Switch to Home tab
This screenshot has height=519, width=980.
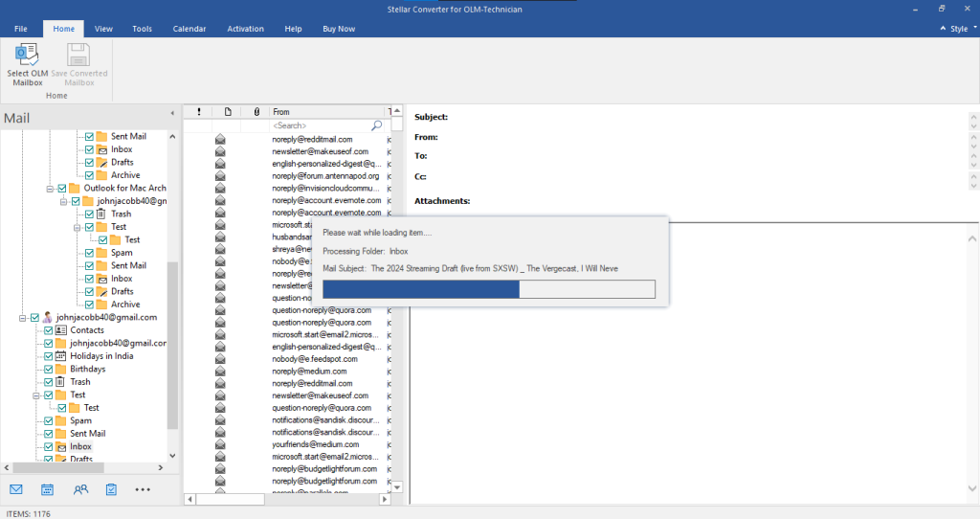[63, 29]
